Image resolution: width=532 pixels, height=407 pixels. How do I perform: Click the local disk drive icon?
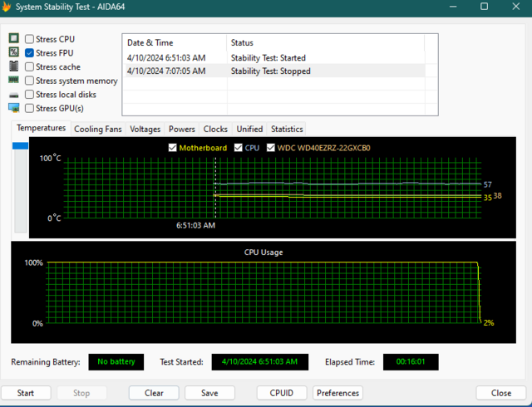(13, 95)
